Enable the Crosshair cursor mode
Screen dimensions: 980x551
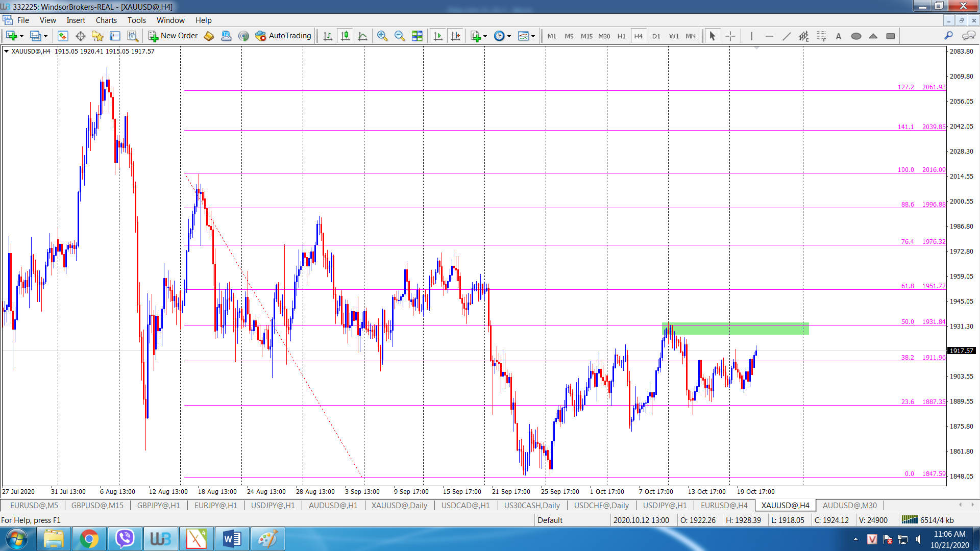pos(730,36)
